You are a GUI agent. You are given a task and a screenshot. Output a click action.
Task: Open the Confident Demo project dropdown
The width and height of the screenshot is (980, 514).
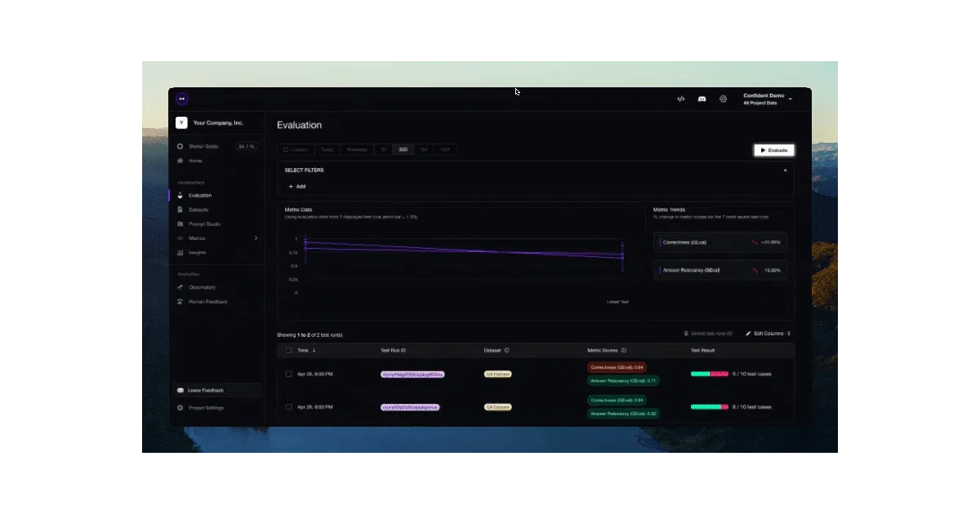tap(768, 99)
